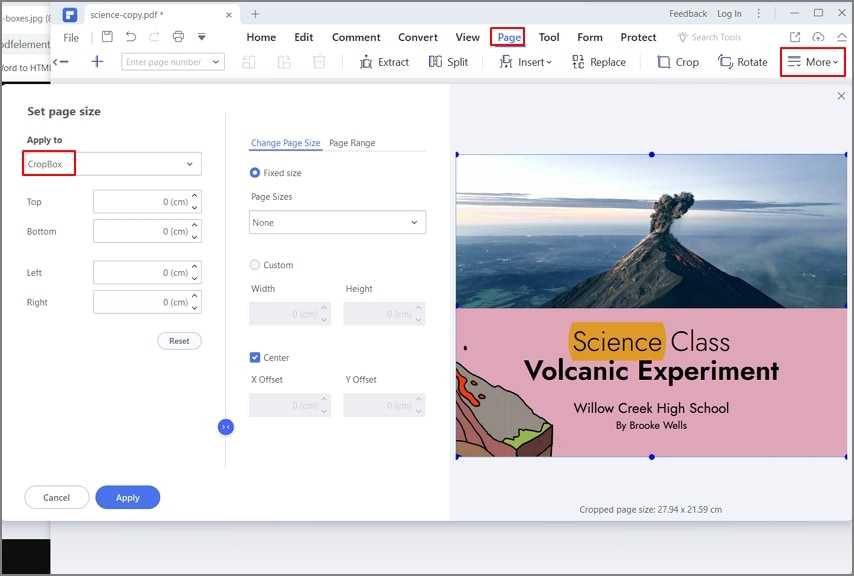Click the kebab options icon near Log In
The height and width of the screenshot is (576, 854).
pyautogui.click(x=758, y=14)
